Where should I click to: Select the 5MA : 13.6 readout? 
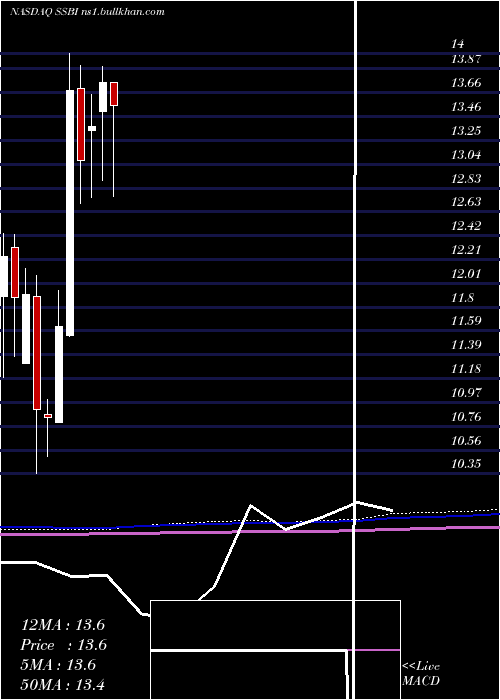[x=59, y=665]
